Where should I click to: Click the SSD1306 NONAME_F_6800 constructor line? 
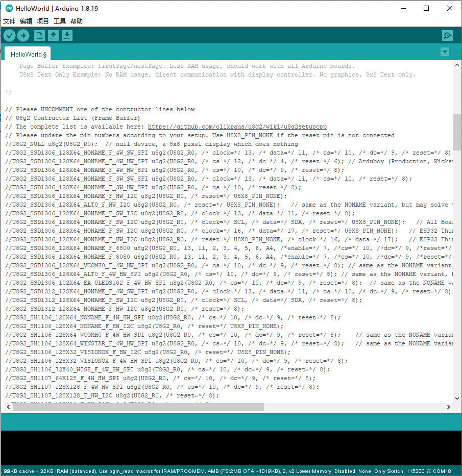[x=229, y=248]
